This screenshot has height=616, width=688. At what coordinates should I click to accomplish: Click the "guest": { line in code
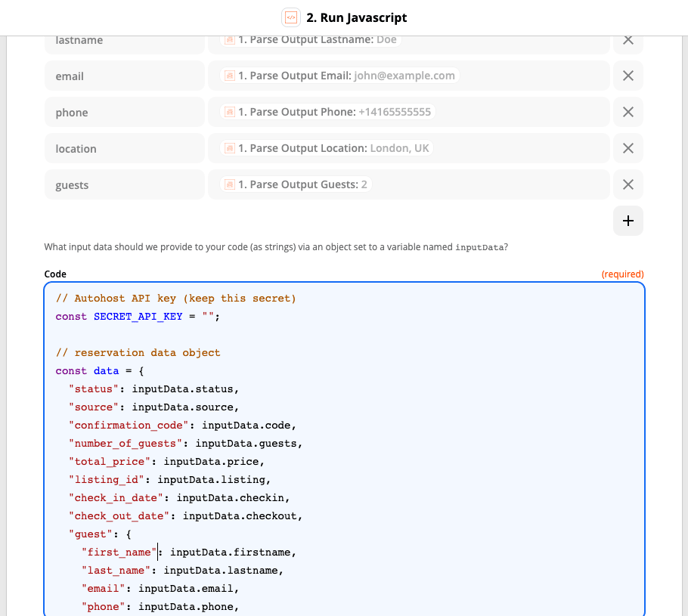pos(100,534)
